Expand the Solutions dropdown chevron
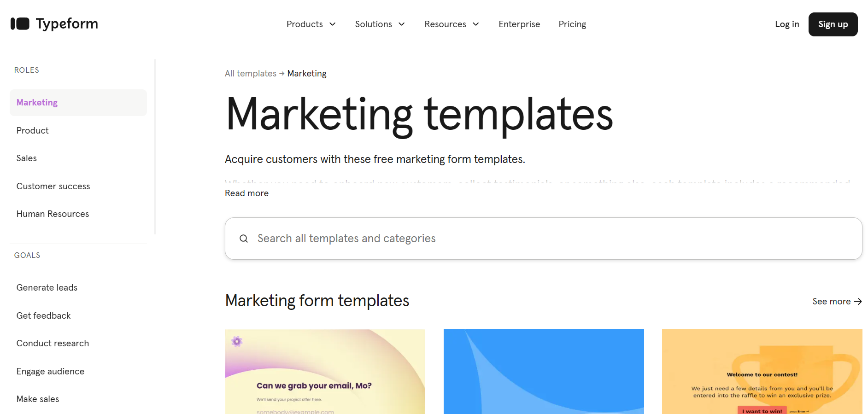Screen dimensions: 868x414 402,24
